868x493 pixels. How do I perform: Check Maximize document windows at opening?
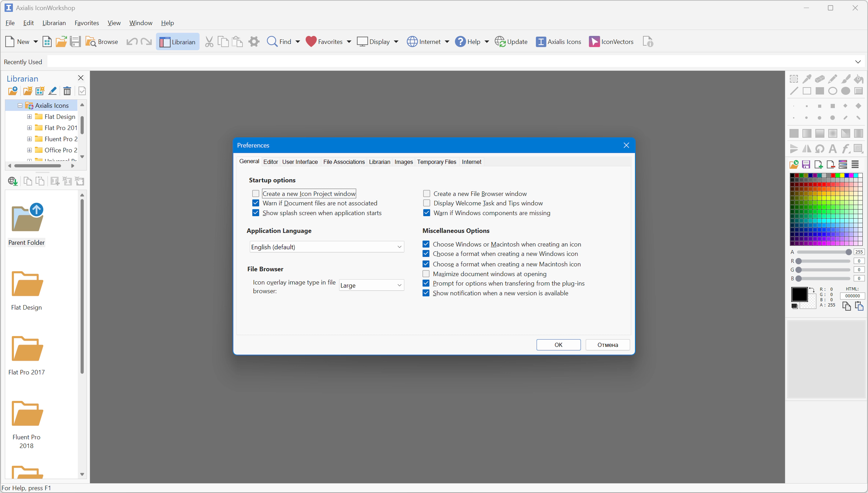[426, 274]
